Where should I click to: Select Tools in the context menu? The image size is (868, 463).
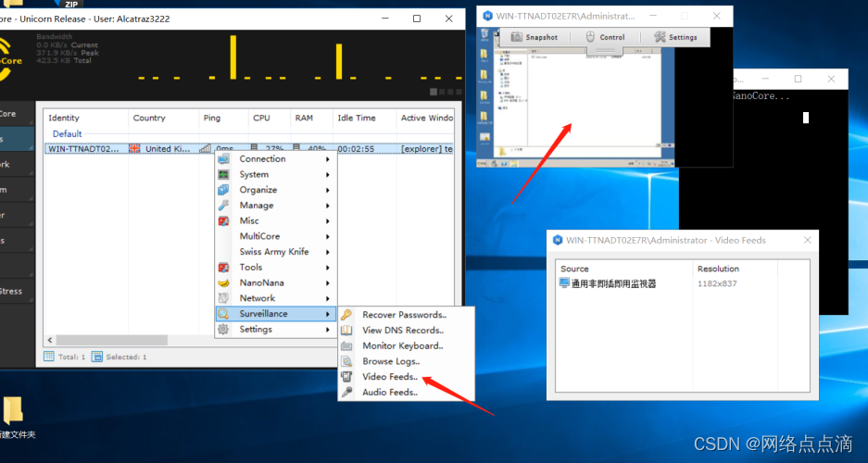pos(275,268)
